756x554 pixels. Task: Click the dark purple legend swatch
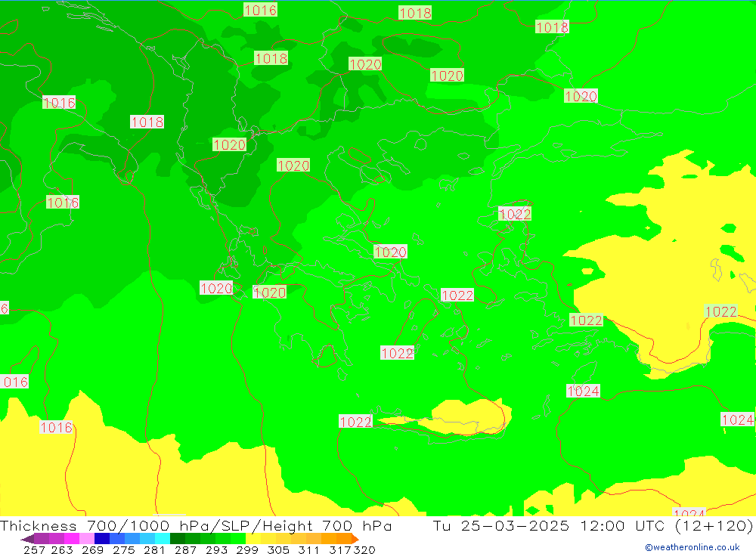41,539
